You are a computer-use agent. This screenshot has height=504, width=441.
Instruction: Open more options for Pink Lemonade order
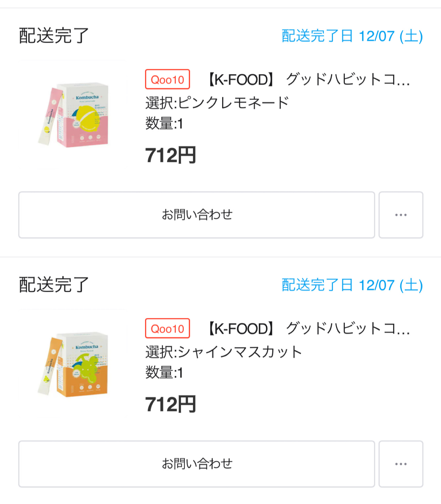click(x=401, y=215)
